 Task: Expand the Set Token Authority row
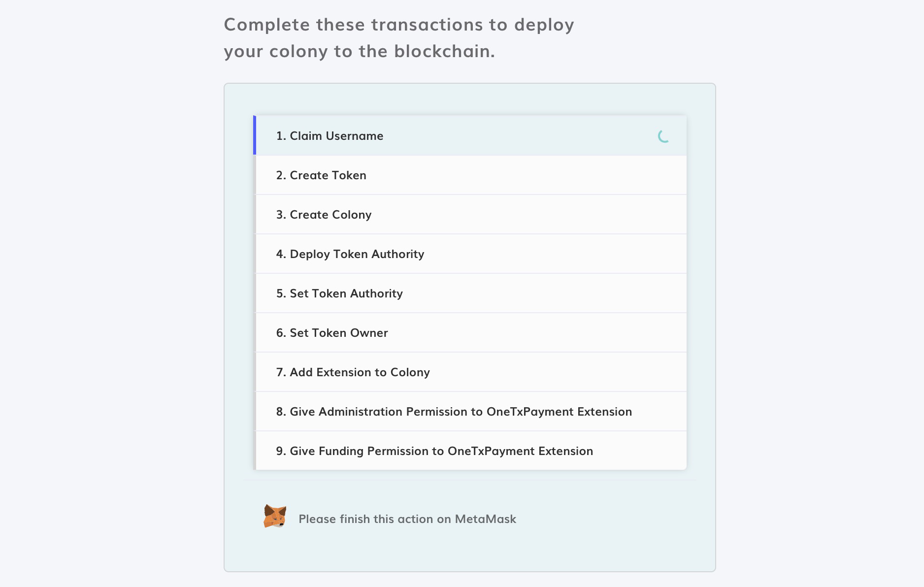pyautogui.click(x=346, y=293)
